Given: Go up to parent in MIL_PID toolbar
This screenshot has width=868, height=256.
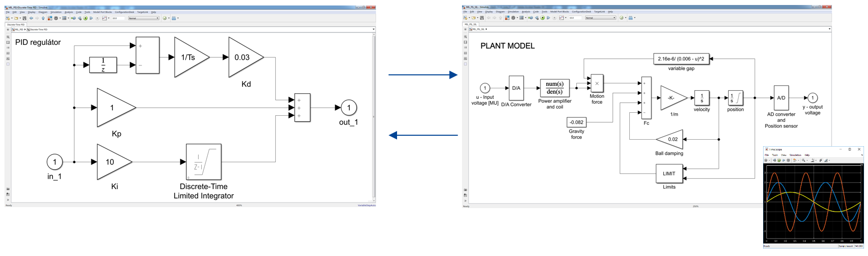Looking at the screenshot, I should (x=43, y=18).
